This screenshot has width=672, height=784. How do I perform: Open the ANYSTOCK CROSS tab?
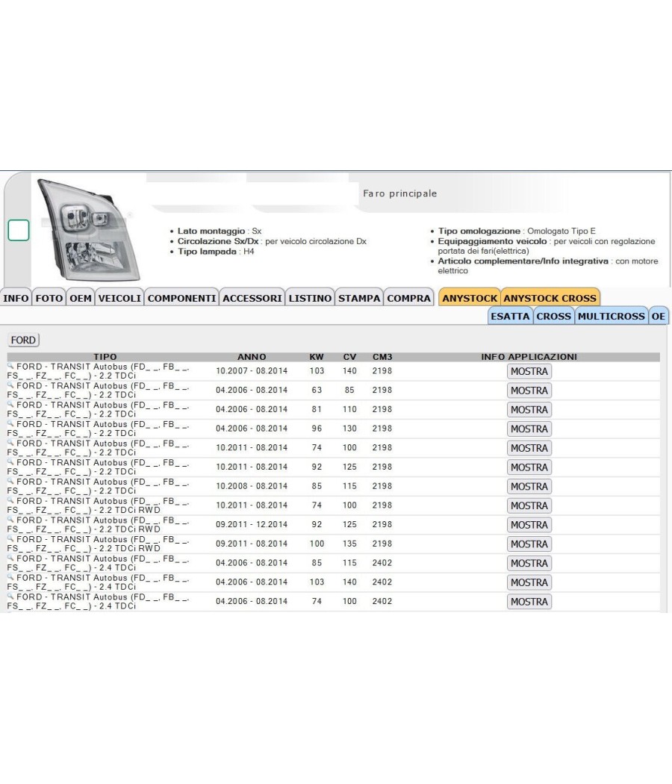pos(550,299)
